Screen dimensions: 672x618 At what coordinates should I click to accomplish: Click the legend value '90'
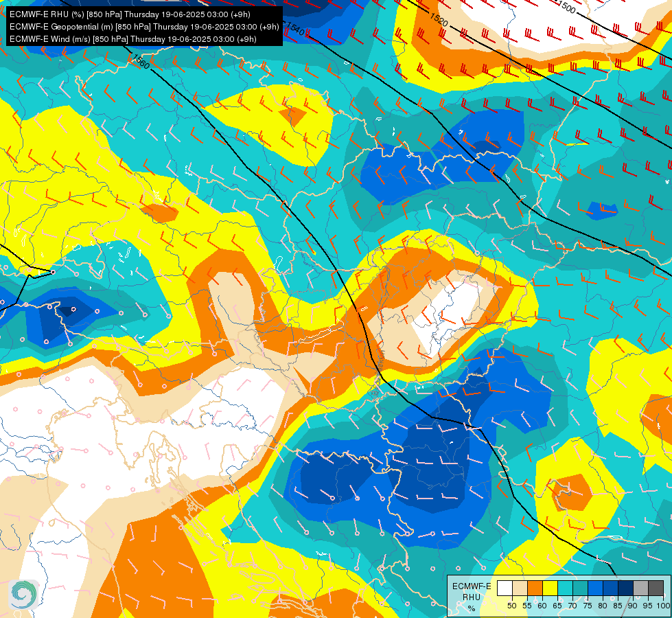[x=633, y=606]
